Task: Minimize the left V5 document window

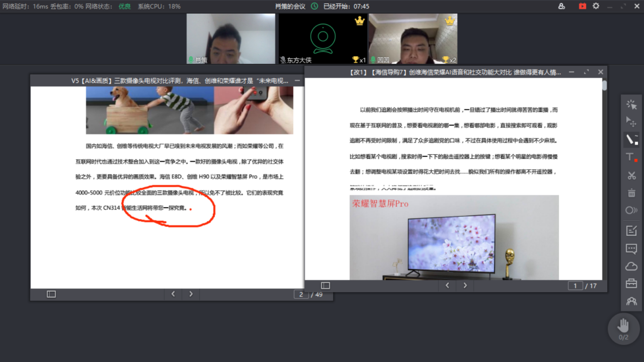Action: (x=297, y=80)
